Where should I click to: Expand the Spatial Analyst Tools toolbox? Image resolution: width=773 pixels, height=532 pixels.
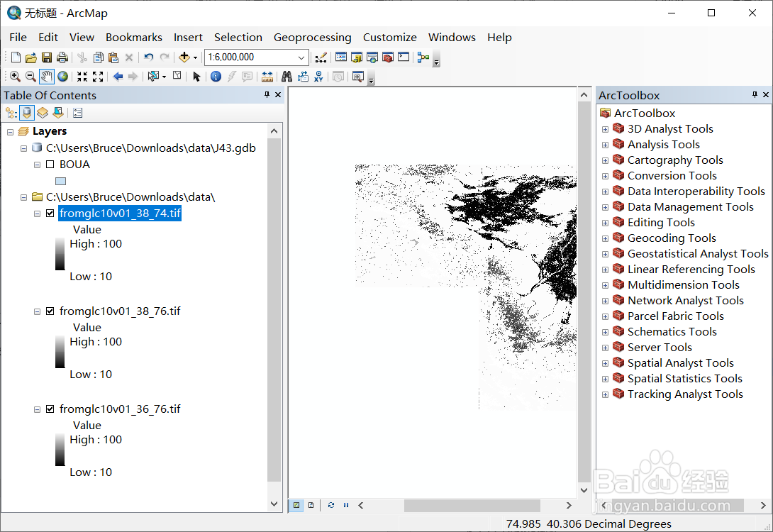pyautogui.click(x=605, y=363)
